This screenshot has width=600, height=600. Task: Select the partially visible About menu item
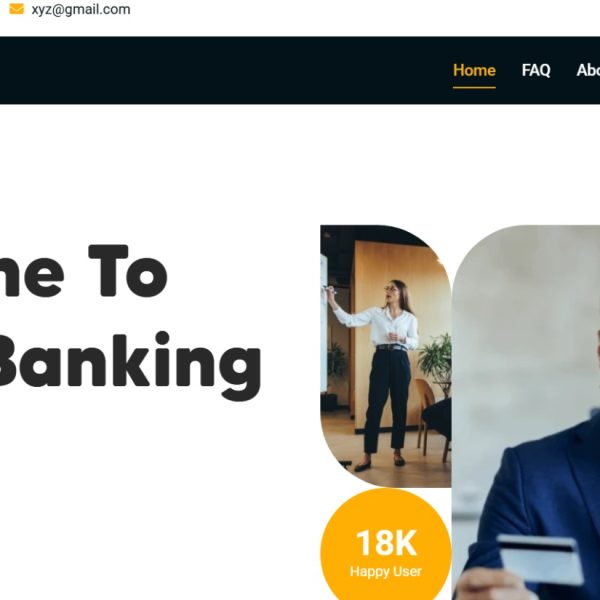click(x=588, y=70)
